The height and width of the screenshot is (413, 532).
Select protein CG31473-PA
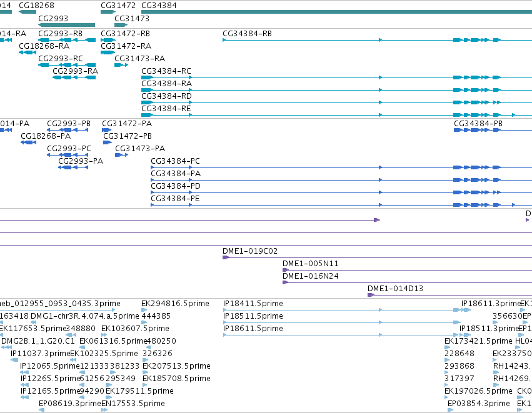point(140,149)
